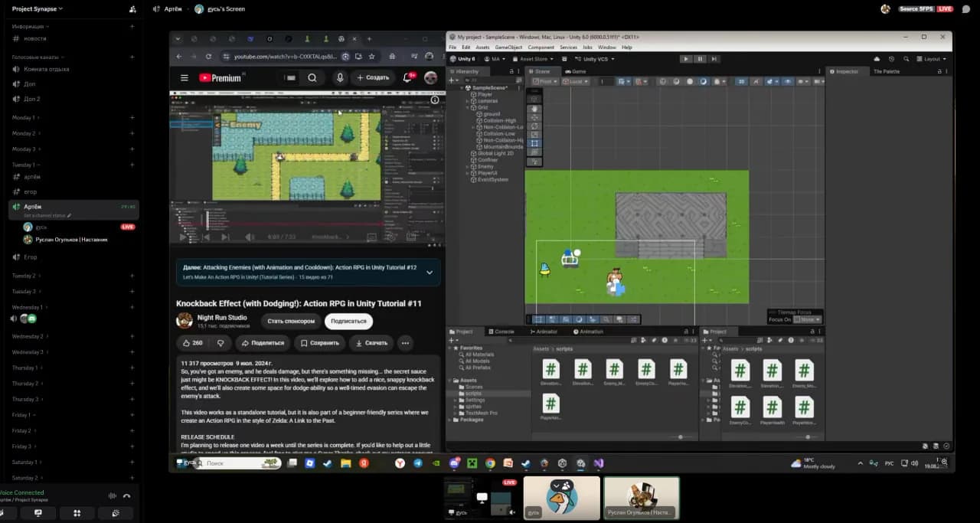The height and width of the screenshot is (523, 980).
Task: Click the Поделиться share button
Action: [x=263, y=343]
